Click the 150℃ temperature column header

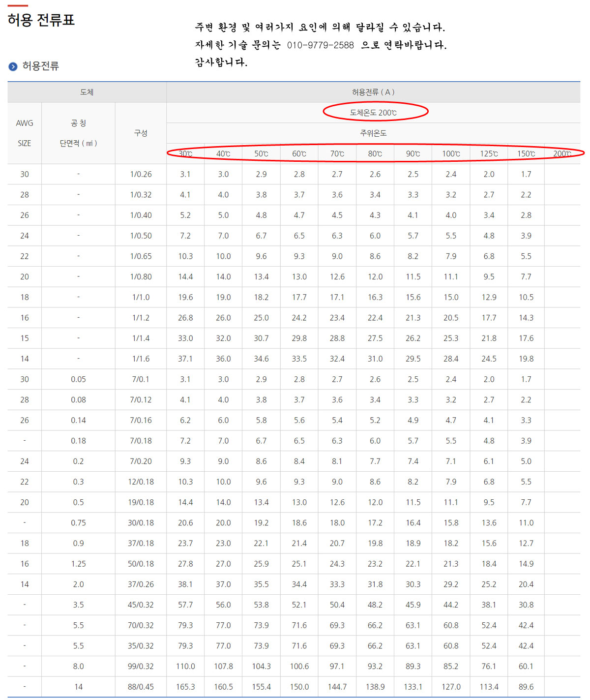526,153
